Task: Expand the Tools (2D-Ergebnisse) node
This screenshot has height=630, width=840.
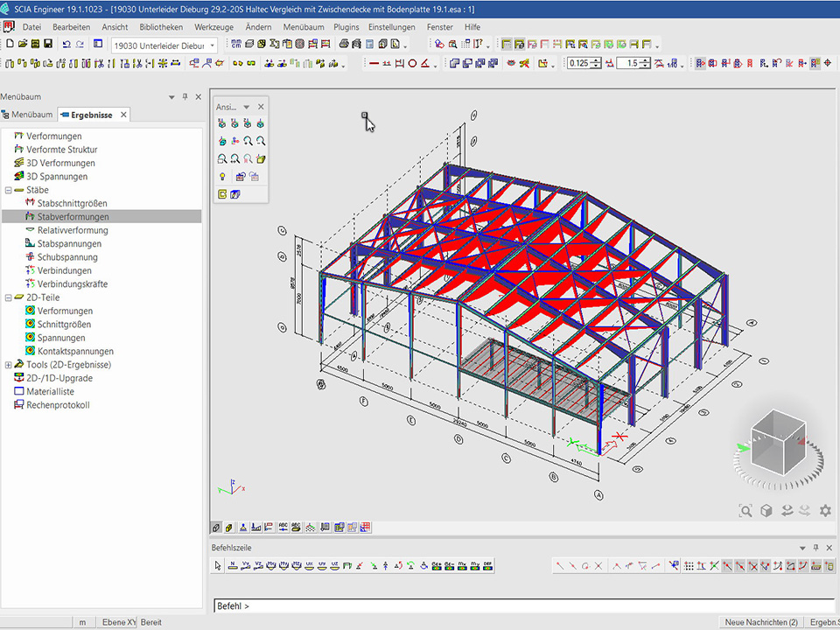Action: tap(8, 365)
